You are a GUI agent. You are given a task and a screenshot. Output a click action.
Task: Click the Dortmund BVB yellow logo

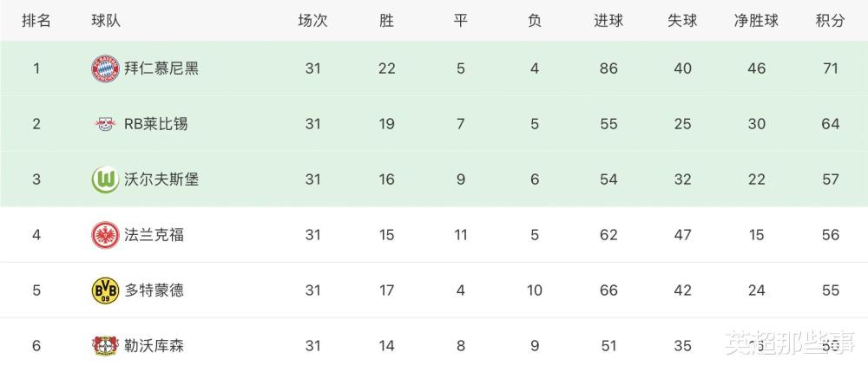point(105,290)
